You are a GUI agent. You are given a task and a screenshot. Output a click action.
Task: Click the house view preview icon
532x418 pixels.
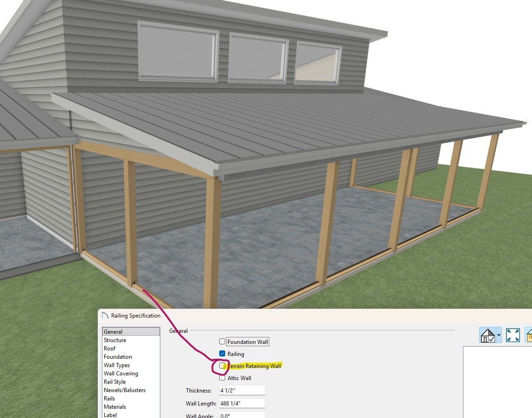pos(487,335)
